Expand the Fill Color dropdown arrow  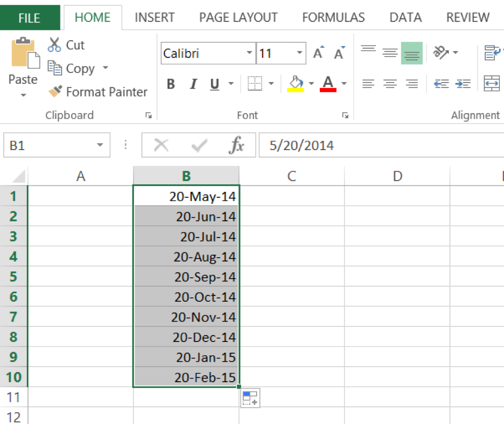click(x=311, y=84)
